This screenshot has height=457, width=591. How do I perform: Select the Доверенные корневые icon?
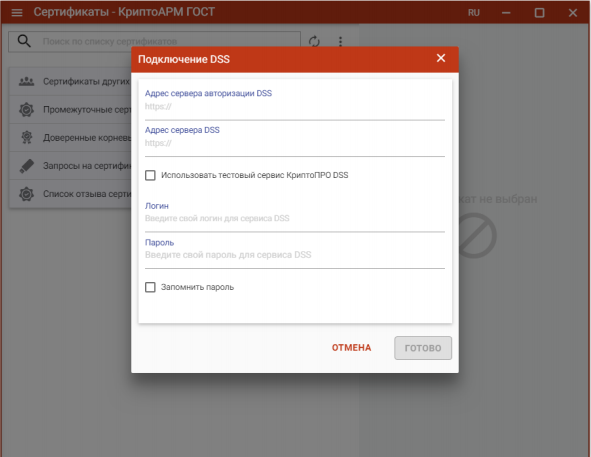click(x=26, y=137)
